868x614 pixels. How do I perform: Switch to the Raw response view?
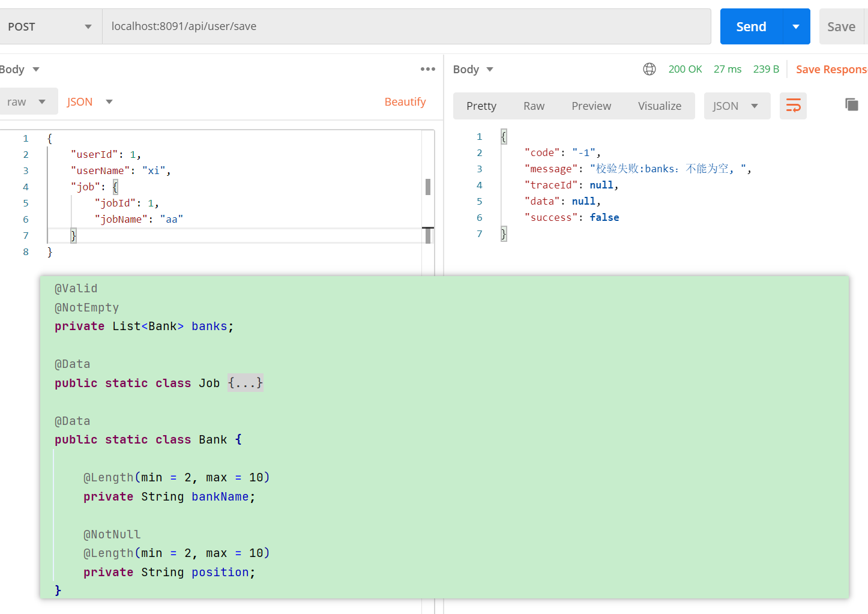coord(534,106)
